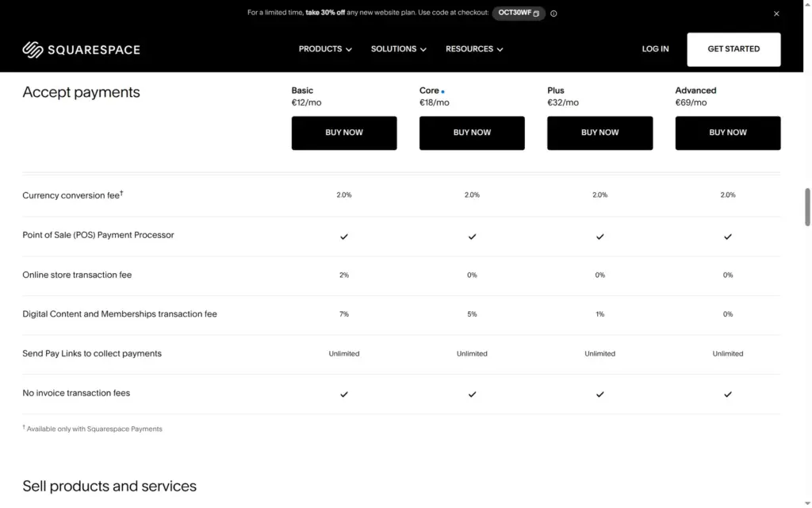Click Basic currency conversion fee 2.0%
Image resolution: width=812 pixels, height=508 pixels.
point(344,195)
